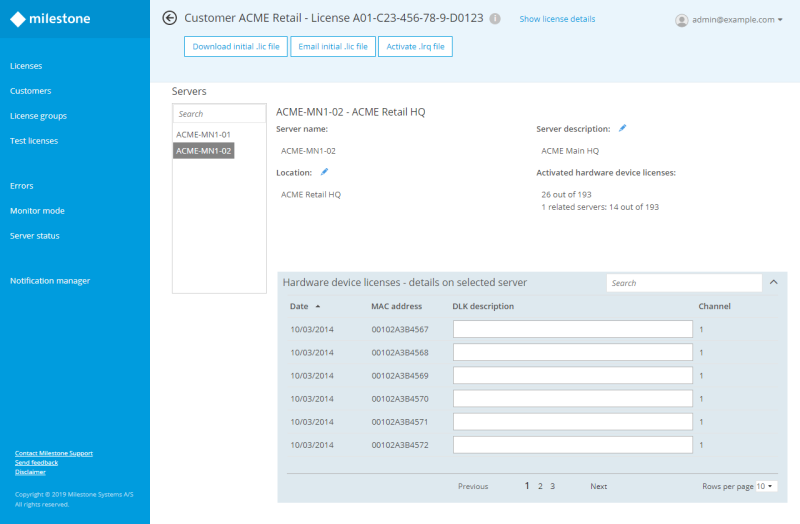Select server ACME-MN1-01 in list
The height and width of the screenshot is (524, 800).
tap(204, 135)
